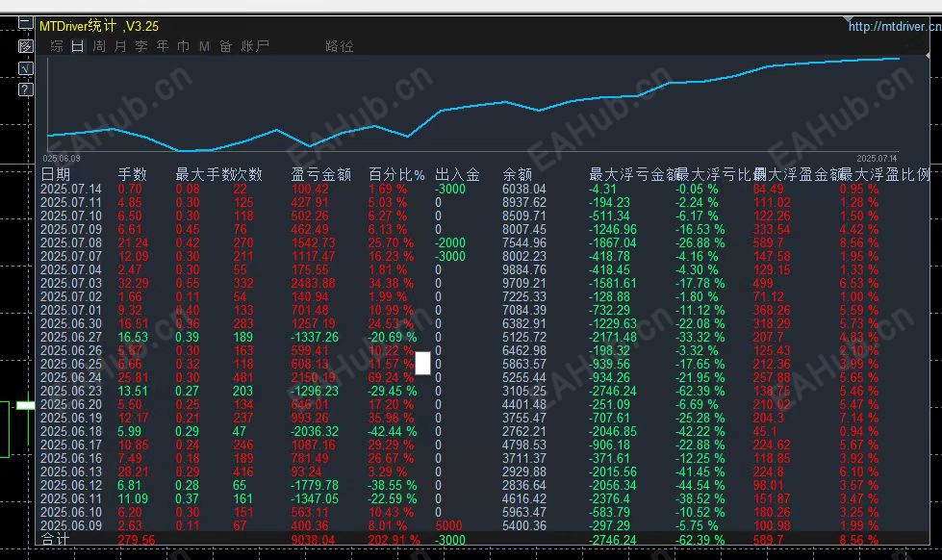The image size is (942, 560).
Task: Click the 余额 column header
Action: [518, 174]
